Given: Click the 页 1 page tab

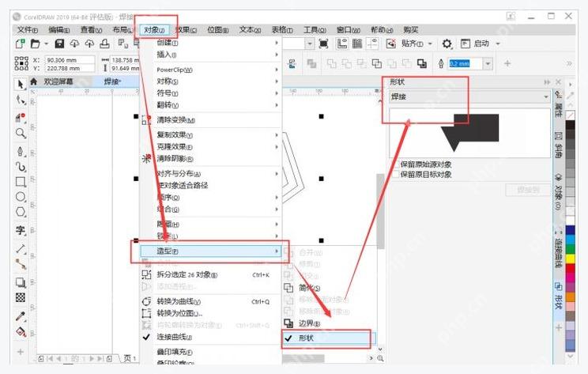Looking at the screenshot, I should [x=130, y=358].
